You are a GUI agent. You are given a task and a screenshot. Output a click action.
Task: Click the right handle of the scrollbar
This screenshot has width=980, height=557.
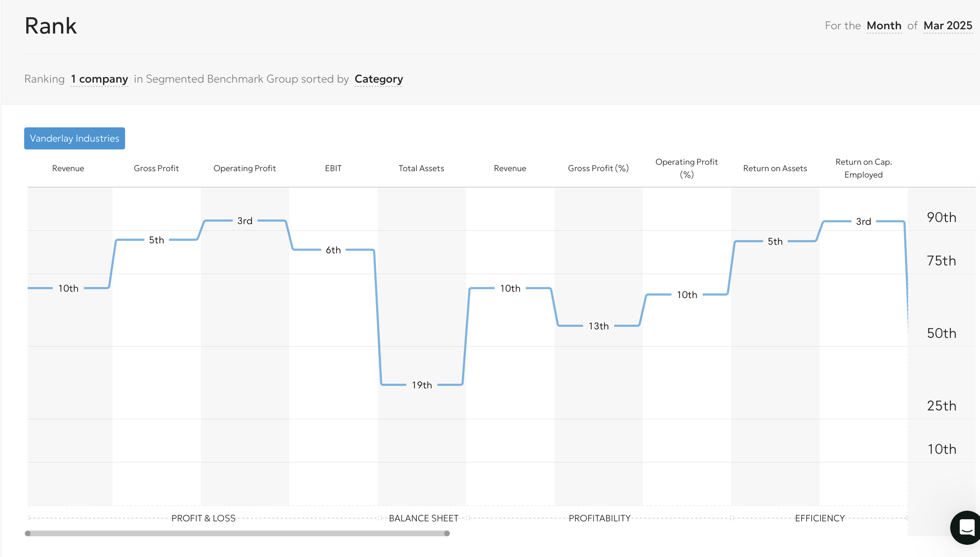446,533
